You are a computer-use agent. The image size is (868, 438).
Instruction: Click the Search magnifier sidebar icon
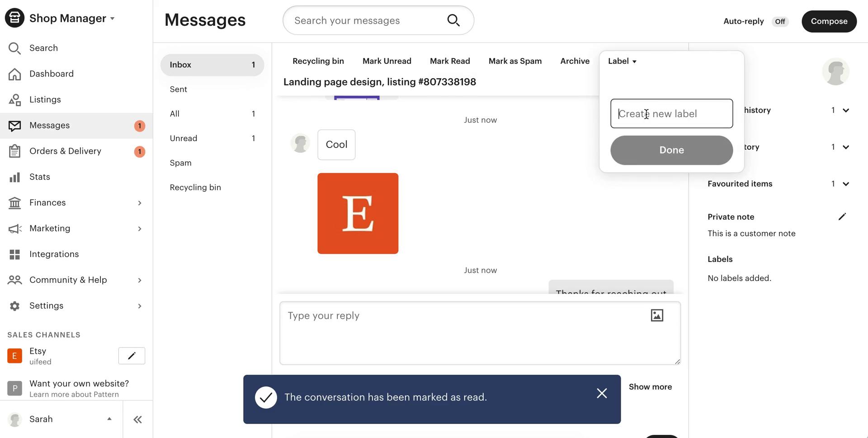click(14, 48)
